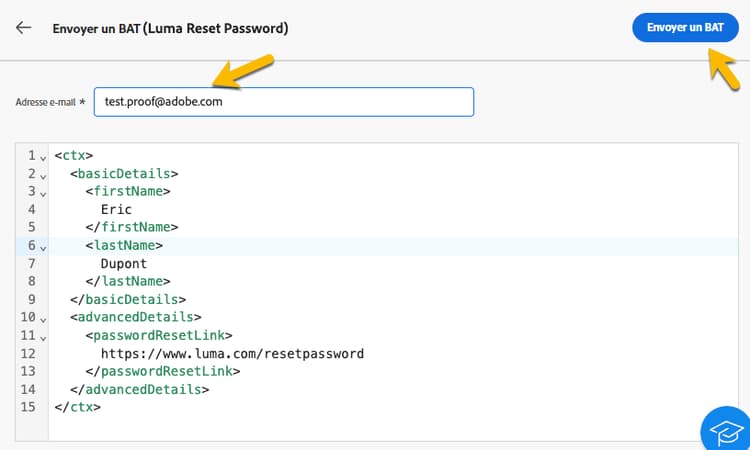Place cursor on the Eric value
750x450 pixels.
pos(116,210)
